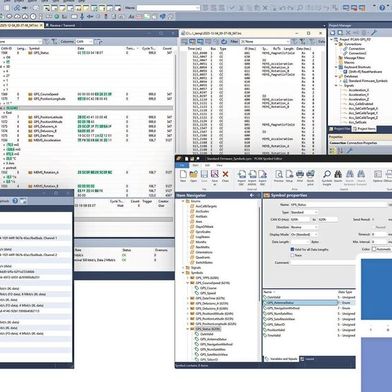Switch to Project Files tab

tap(340, 129)
